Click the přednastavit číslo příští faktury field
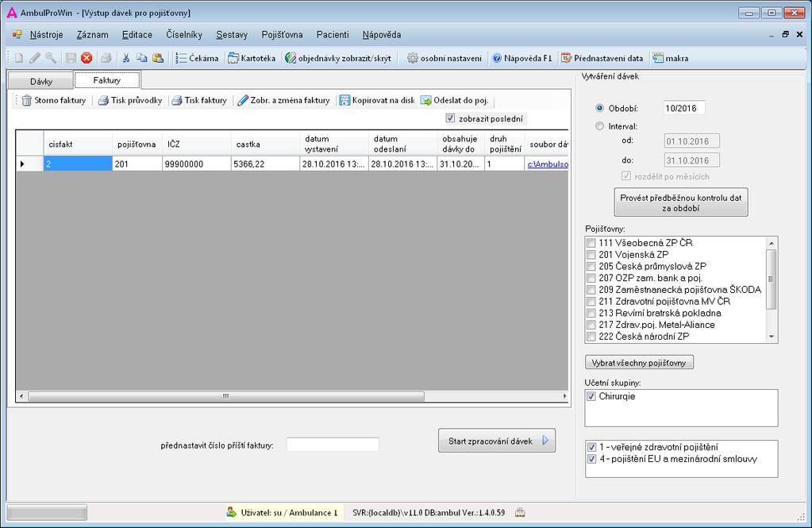This screenshot has height=528, width=812. 333,445
